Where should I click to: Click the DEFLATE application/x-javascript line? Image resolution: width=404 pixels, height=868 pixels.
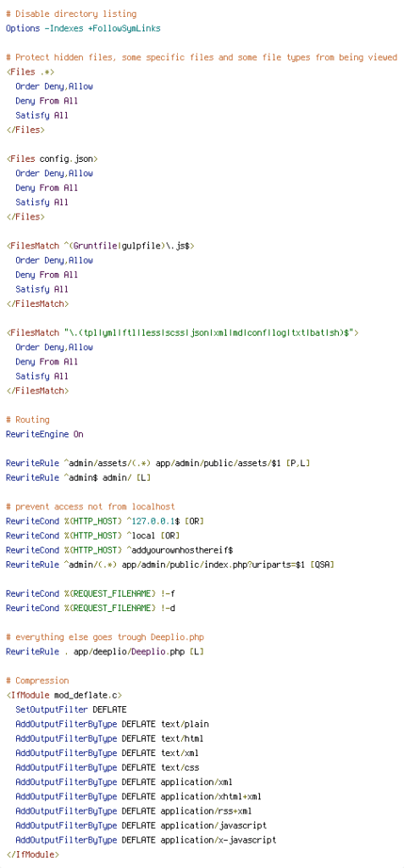click(147, 840)
